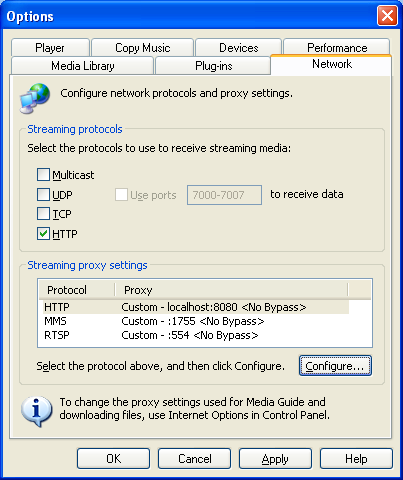Click the network globe computer icon

(35, 98)
